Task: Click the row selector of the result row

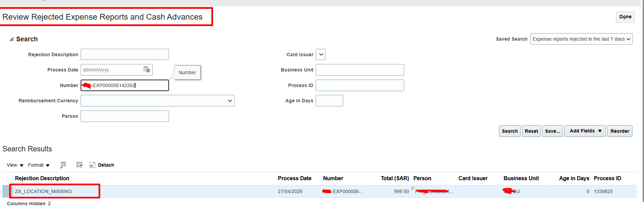Action: point(7,191)
